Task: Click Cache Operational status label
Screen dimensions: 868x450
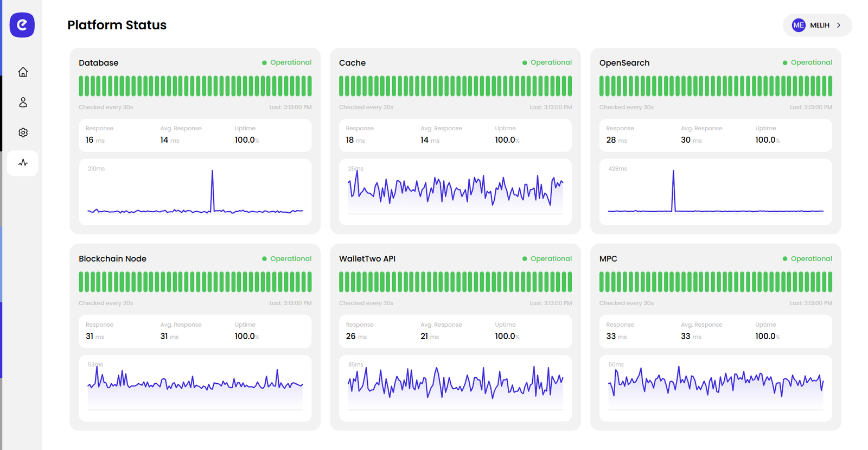Action: point(551,62)
